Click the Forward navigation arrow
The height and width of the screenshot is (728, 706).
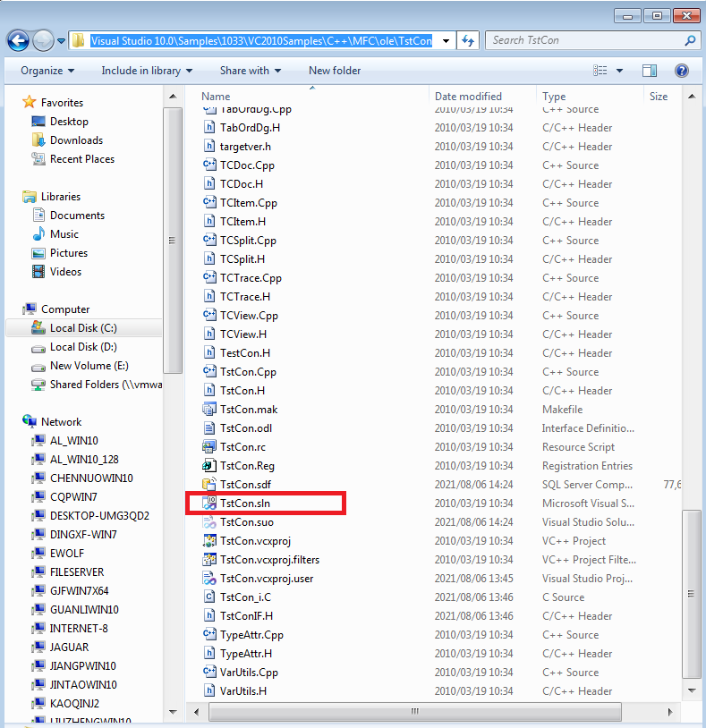(x=44, y=41)
